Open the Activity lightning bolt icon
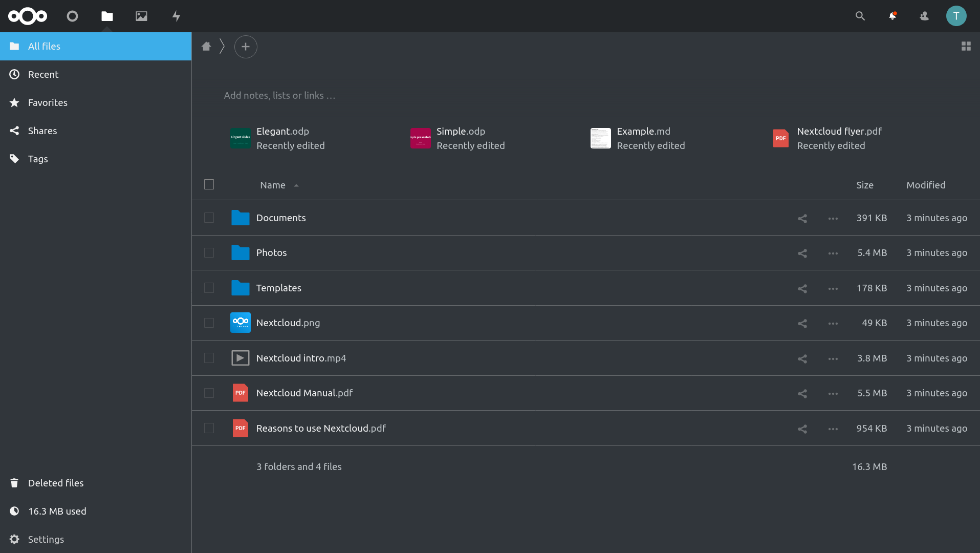Screen dimensions: 980x553 pyautogui.click(x=176, y=16)
